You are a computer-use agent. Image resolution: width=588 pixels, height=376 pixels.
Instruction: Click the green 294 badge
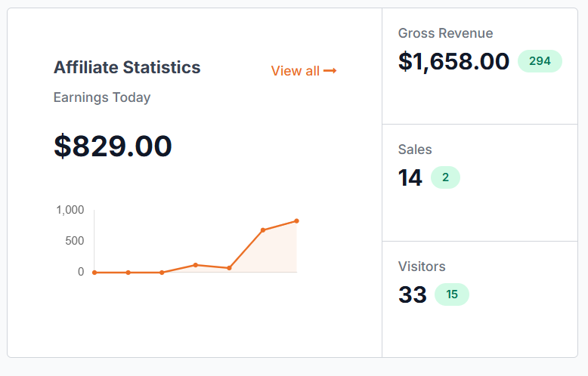click(540, 61)
